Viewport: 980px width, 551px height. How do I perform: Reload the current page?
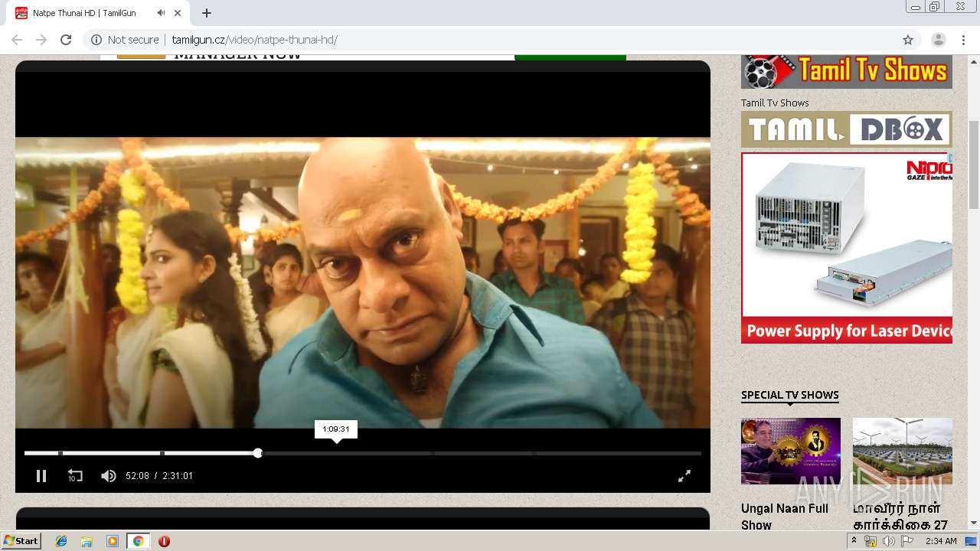pos(66,40)
